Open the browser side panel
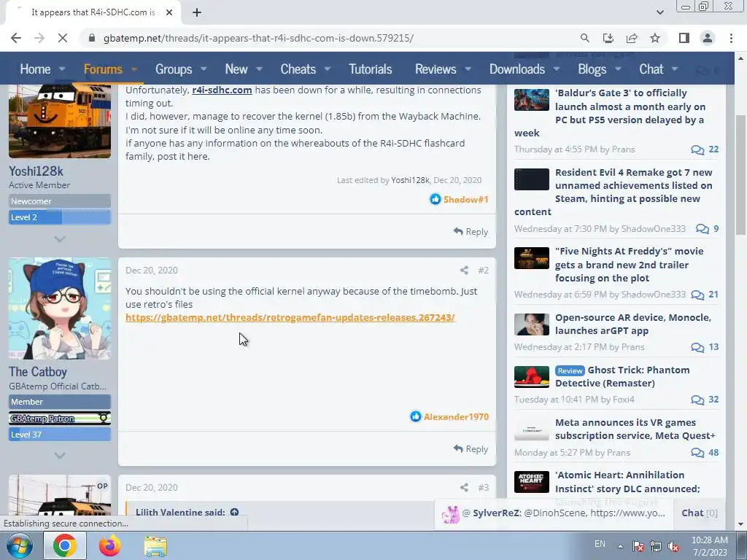Screen dimensions: 747x560 [x=684, y=38]
